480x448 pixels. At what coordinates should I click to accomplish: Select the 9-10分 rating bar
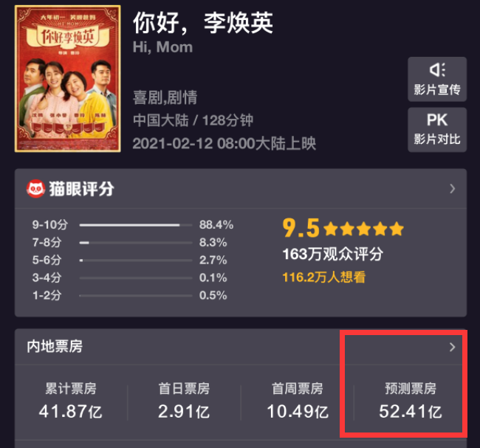point(136,225)
